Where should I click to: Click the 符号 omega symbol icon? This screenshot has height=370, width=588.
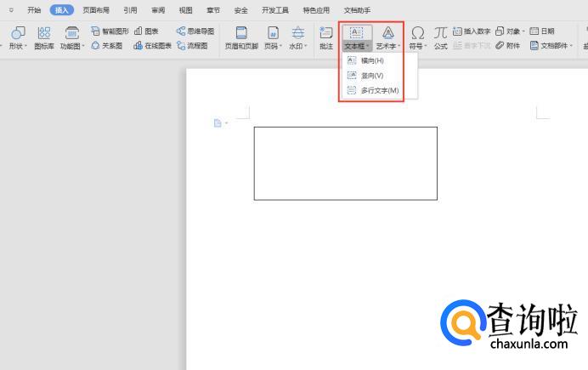tap(417, 33)
